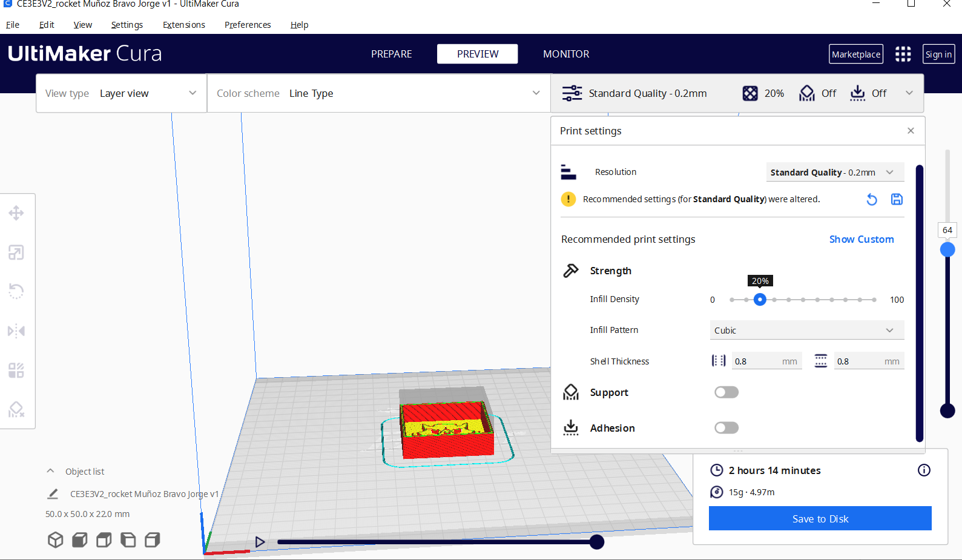962x560 pixels.
Task: Switch to Front view camera icon
Action: [x=80, y=539]
